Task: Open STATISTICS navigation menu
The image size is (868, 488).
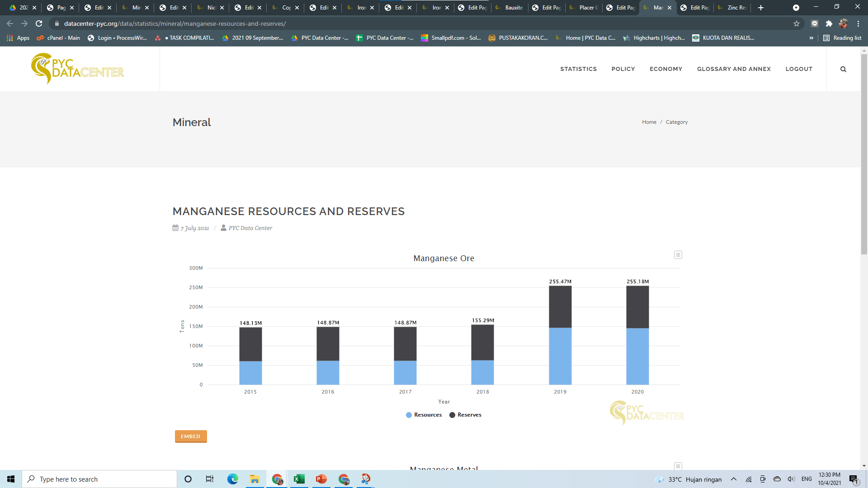Action: coord(578,69)
